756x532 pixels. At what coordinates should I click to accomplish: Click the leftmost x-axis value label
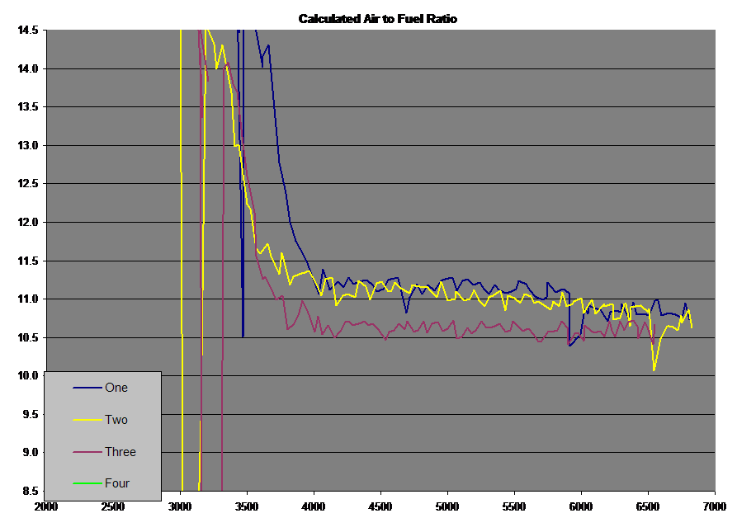click(x=46, y=506)
